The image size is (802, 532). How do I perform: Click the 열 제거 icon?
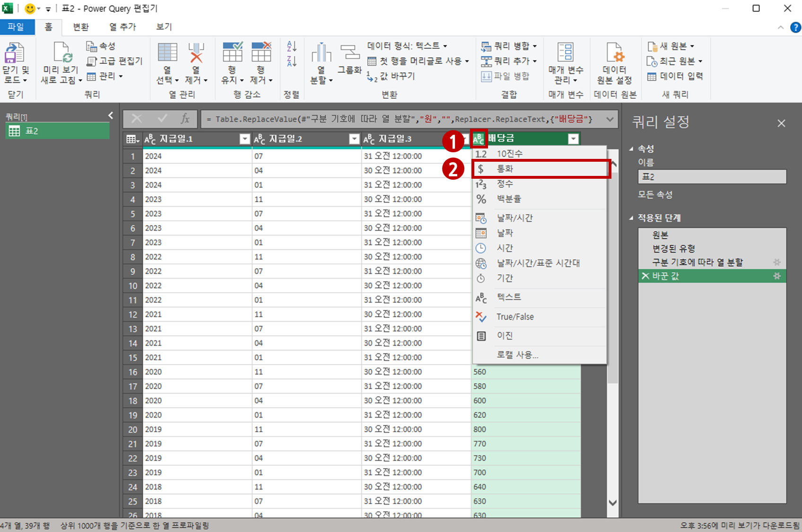(196, 52)
